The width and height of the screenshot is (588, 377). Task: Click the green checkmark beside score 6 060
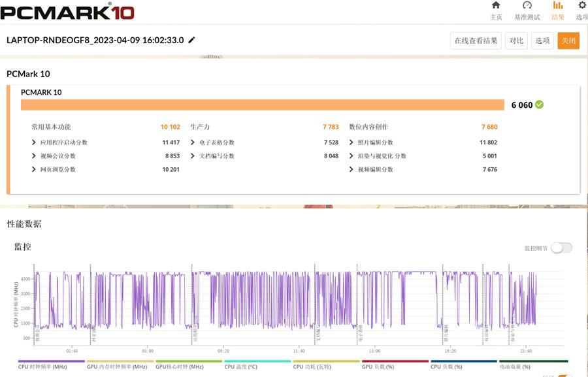click(539, 105)
